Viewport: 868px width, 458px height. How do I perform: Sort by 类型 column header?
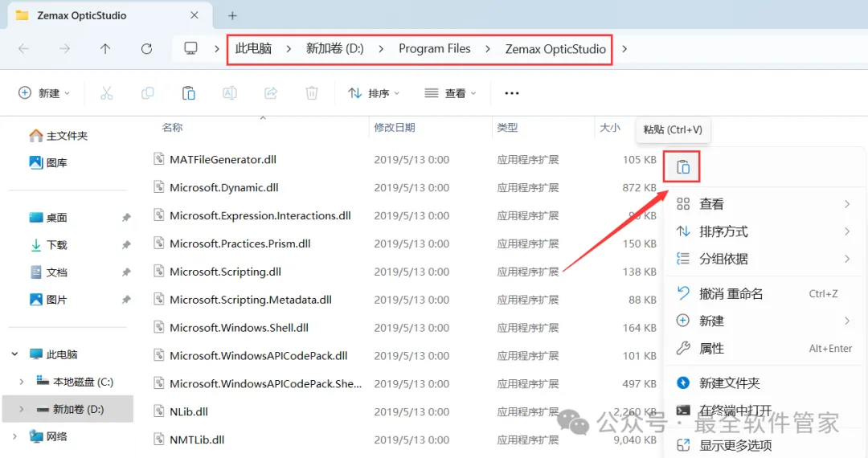507,128
